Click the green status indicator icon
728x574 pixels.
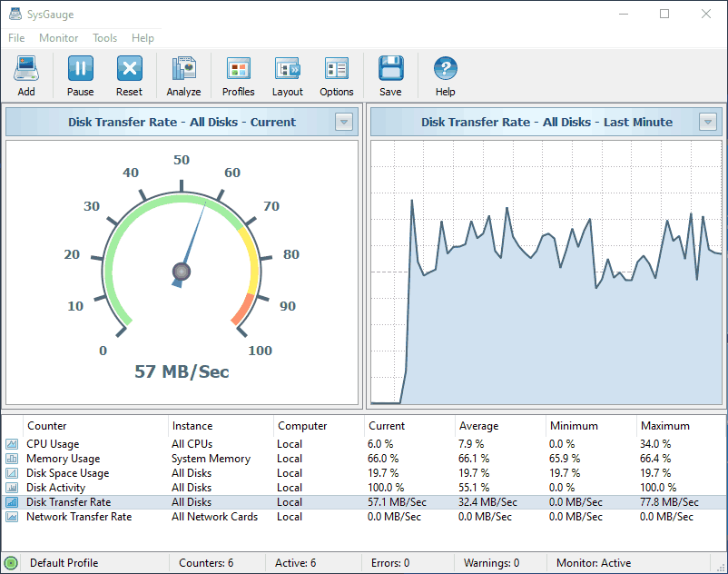point(11,563)
